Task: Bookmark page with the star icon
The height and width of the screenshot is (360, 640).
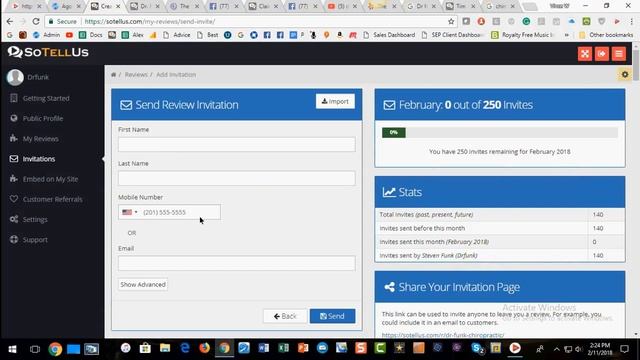Action: point(451,21)
